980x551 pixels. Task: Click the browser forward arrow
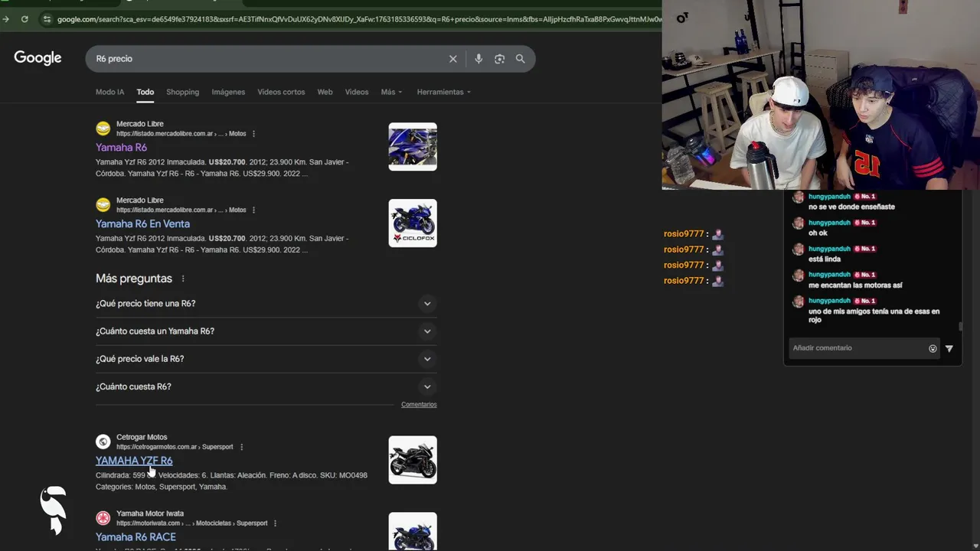(x=5, y=19)
